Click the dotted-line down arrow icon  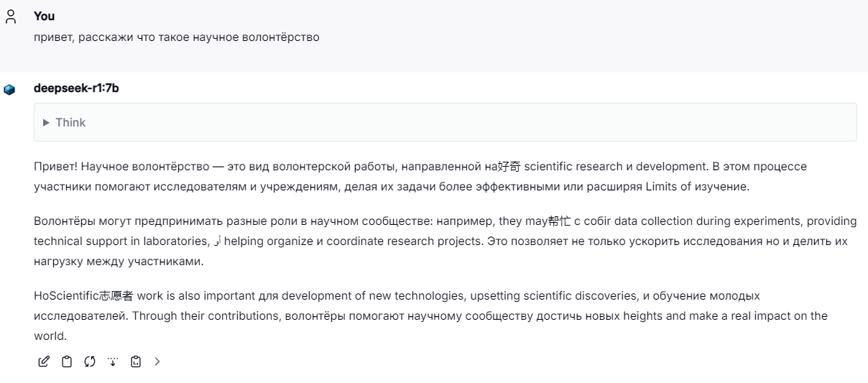(x=113, y=361)
